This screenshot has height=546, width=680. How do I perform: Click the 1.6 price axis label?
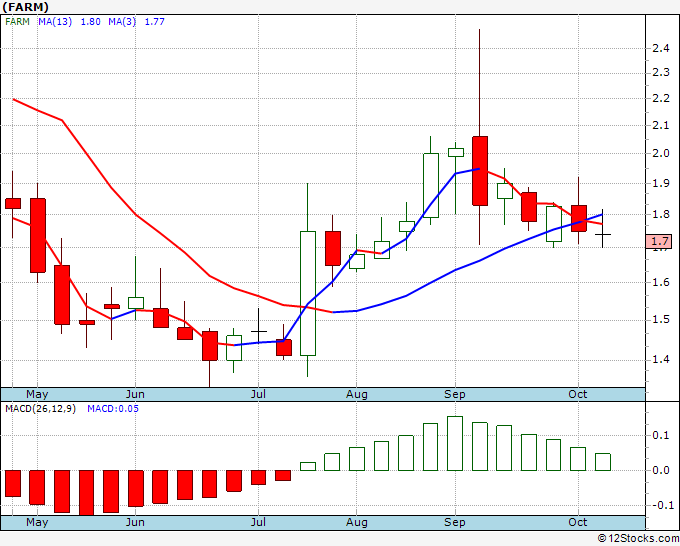pyautogui.click(x=661, y=282)
